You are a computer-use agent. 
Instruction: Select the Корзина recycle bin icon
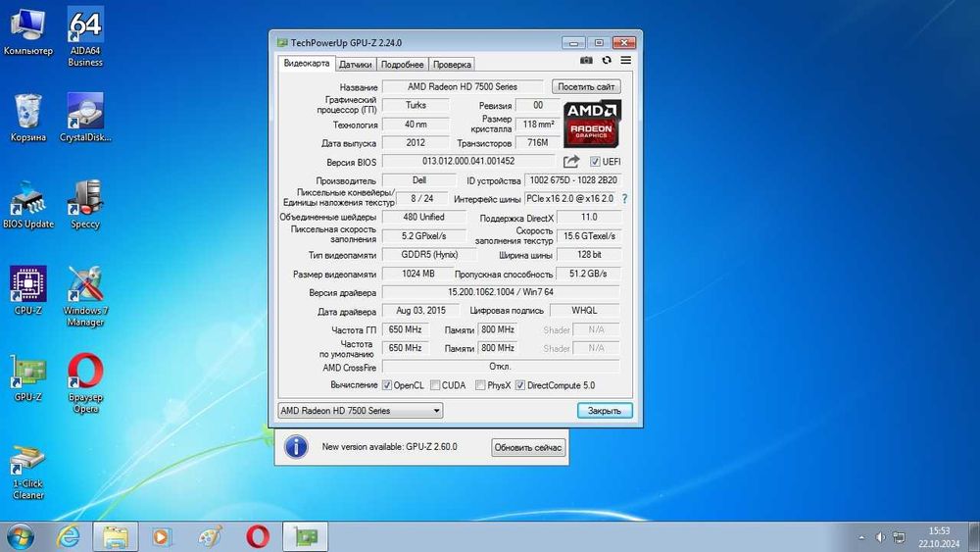tap(28, 118)
